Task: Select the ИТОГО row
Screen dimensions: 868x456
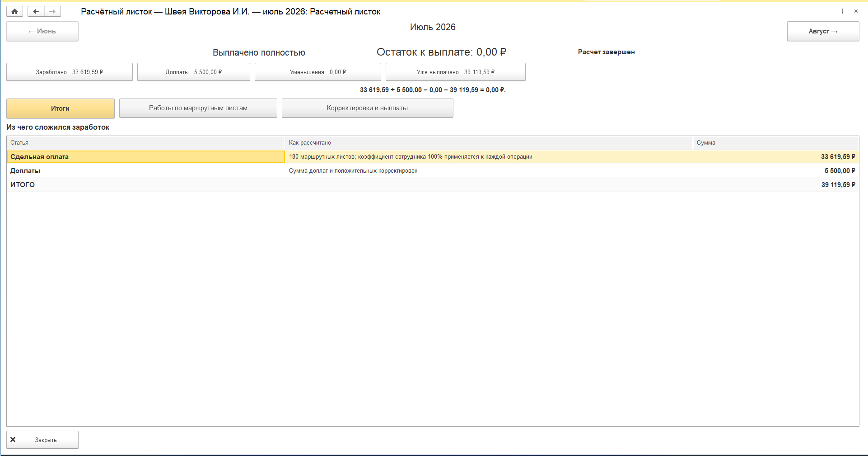Action: 433,185
